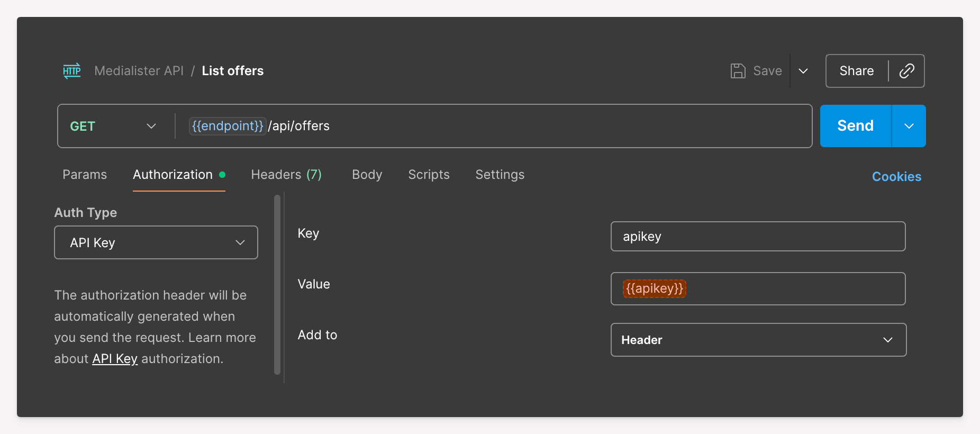Go to the Body tab

pyautogui.click(x=367, y=175)
